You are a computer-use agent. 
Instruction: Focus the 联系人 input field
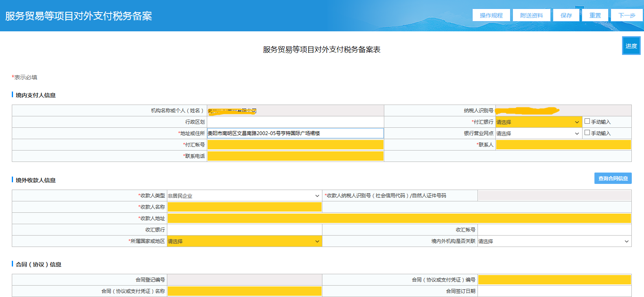(563, 145)
